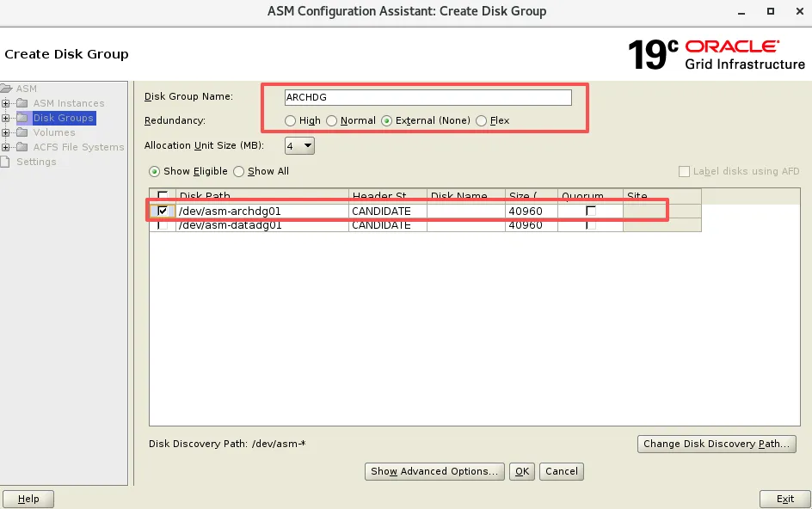This screenshot has width=812, height=509.
Task: Select the Show All radio button
Action: click(238, 171)
